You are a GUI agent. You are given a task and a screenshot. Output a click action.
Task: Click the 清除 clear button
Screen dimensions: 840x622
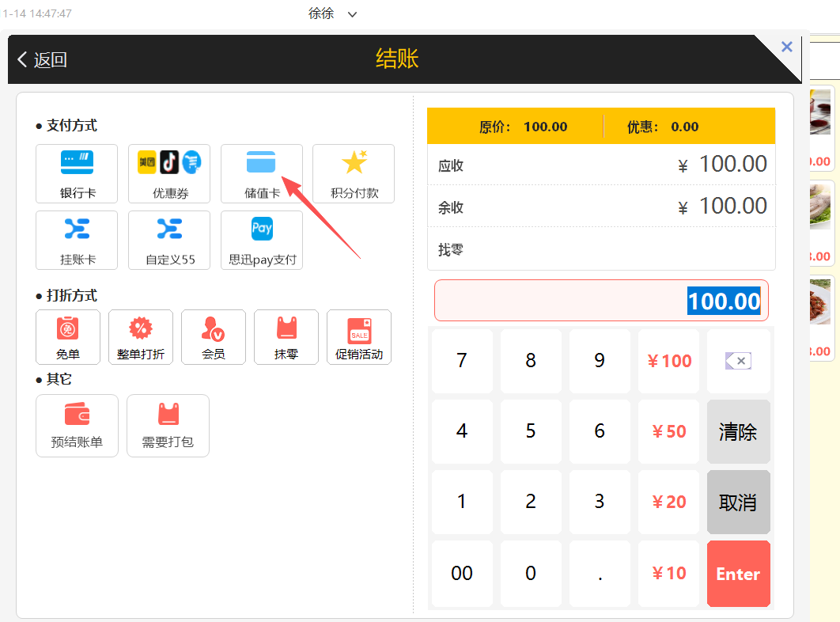coord(738,432)
